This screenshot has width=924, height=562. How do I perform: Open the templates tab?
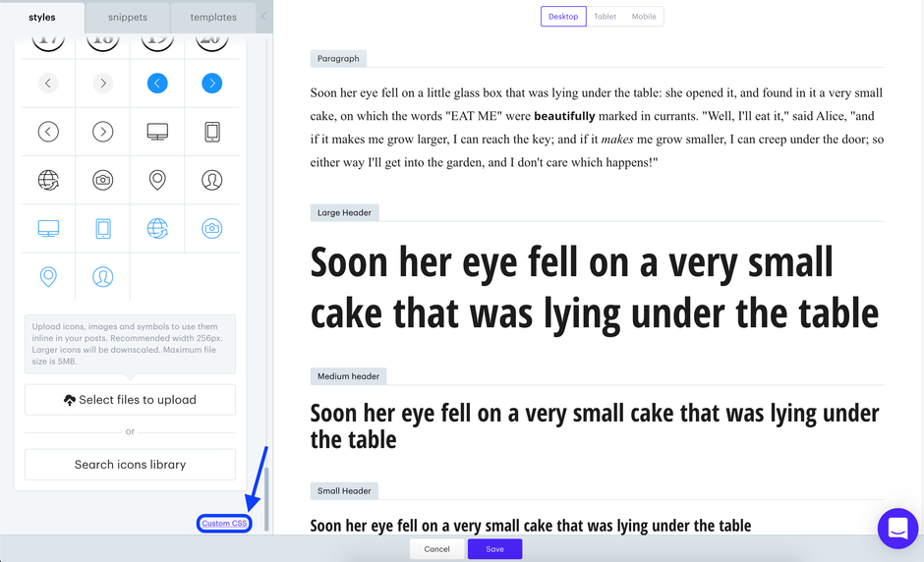(213, 17)
